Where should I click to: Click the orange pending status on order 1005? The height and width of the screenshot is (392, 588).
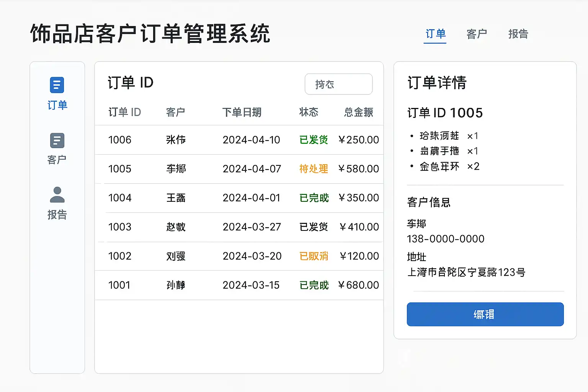(314, 169)
